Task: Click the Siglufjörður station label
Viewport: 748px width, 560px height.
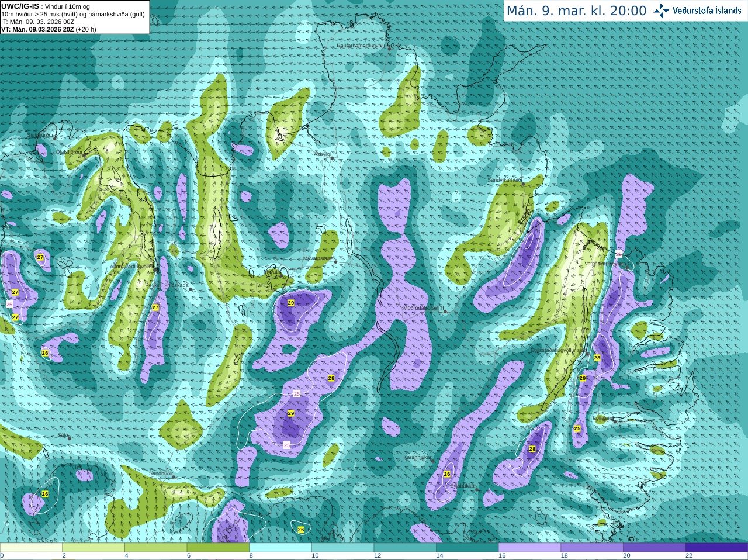Action: [40, 135]
